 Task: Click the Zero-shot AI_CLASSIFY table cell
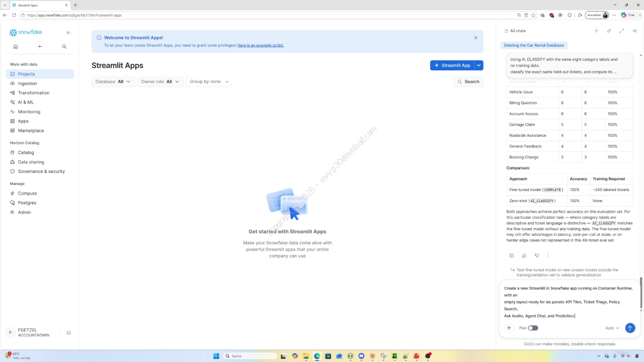[537, 201]
